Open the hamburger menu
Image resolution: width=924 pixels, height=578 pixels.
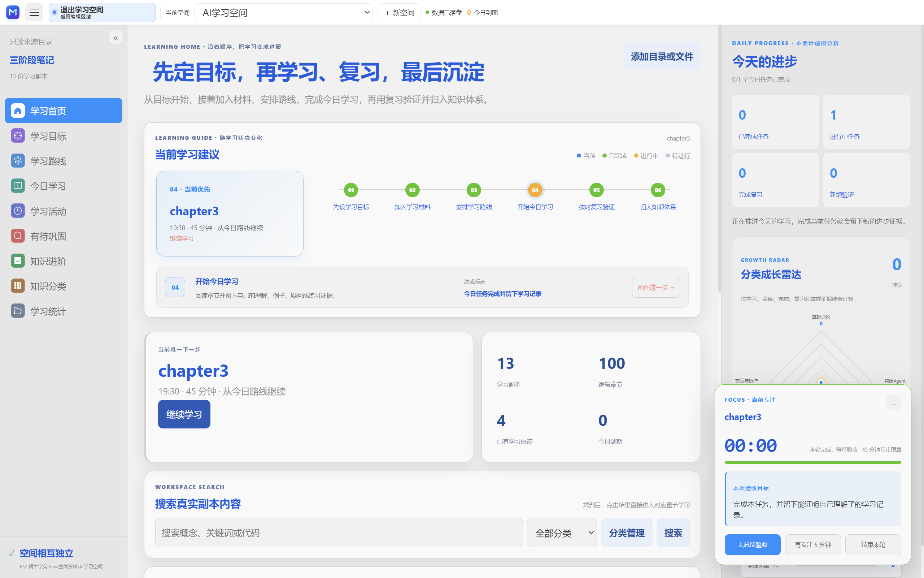point(34,12)
